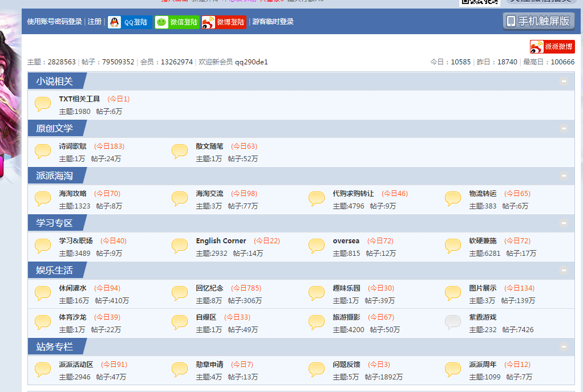Open the 派派微博 badge icon

click(552, 47)
